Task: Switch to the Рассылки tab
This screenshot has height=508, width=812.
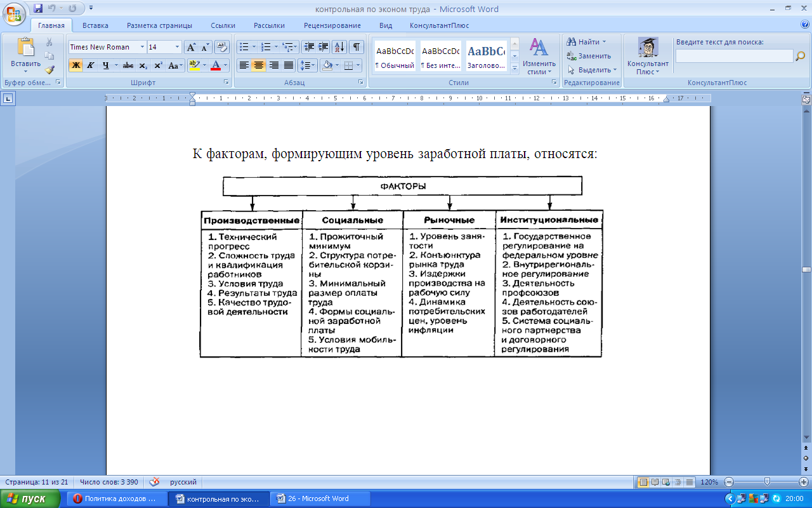Action: [269, 25]
